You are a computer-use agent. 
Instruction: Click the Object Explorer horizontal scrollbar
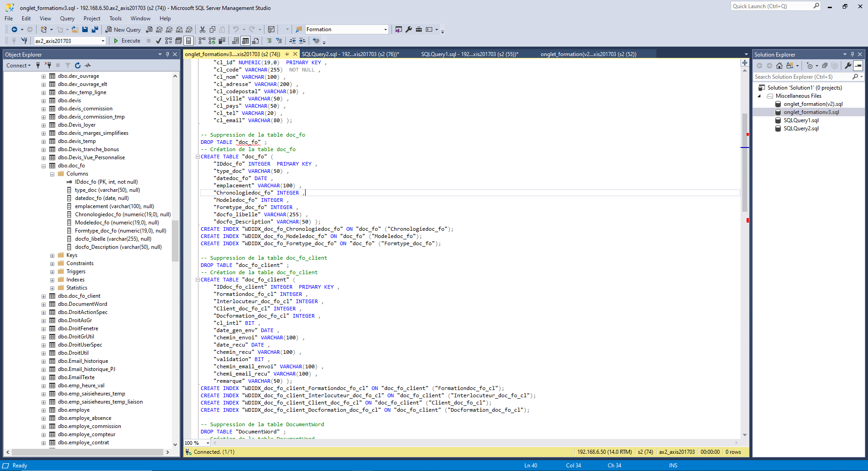coord(88,452)
